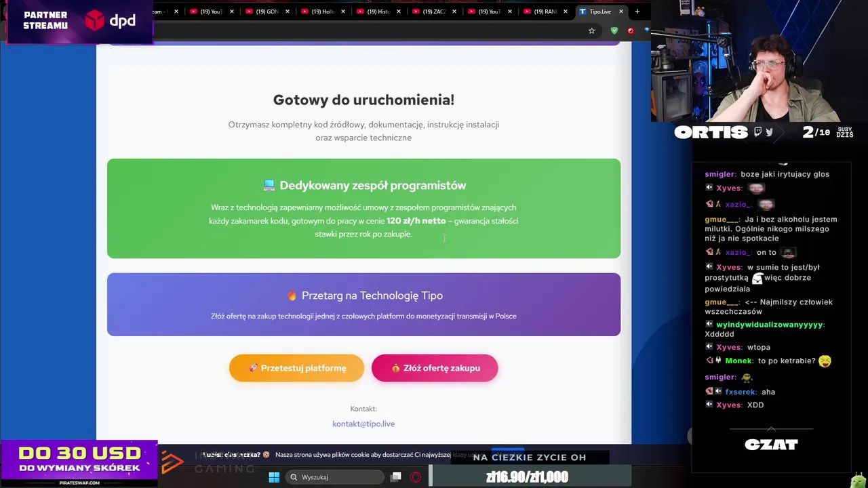Image resolution: width=868 pixels, height=488 pixels.
Task: Click the Gotowy do uruchomienia! heading
Action: [x=363, y=100]
